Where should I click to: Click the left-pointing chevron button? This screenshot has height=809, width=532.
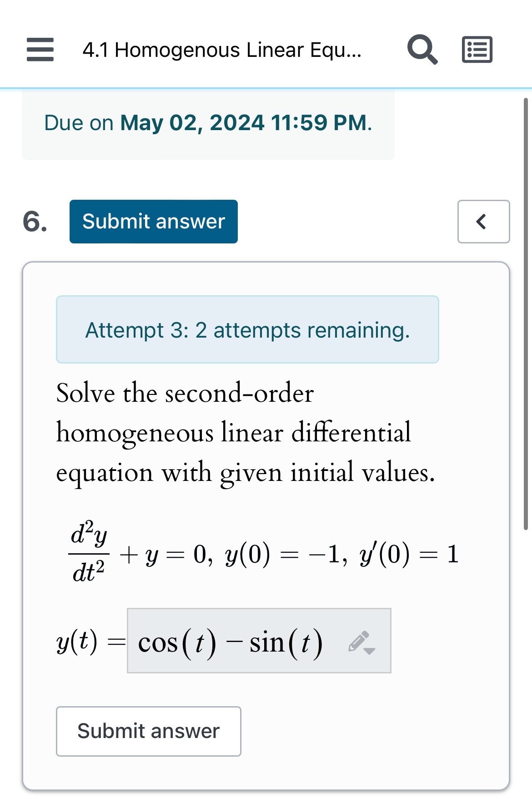pos(483,222)
